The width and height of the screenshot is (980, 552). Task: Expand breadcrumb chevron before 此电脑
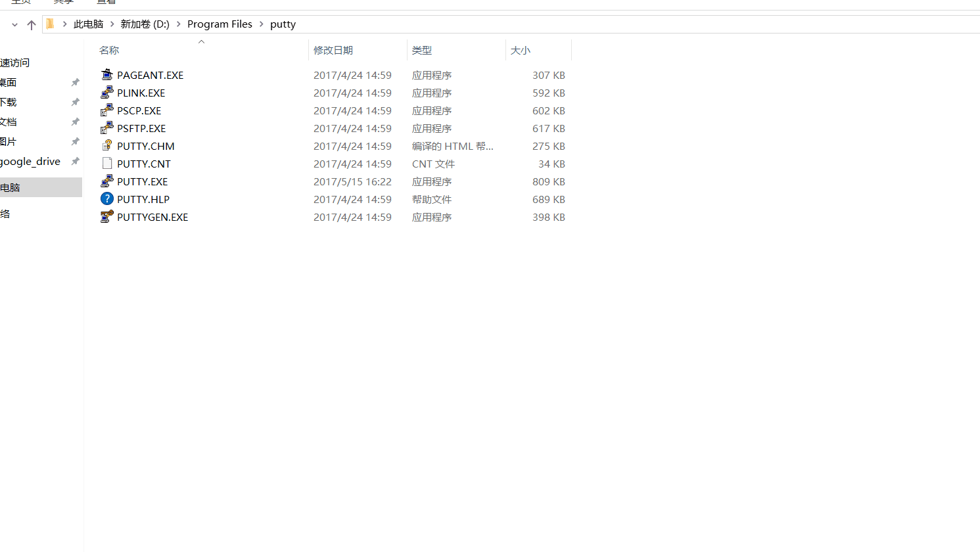pyautogui.click(x=64, y=24)
